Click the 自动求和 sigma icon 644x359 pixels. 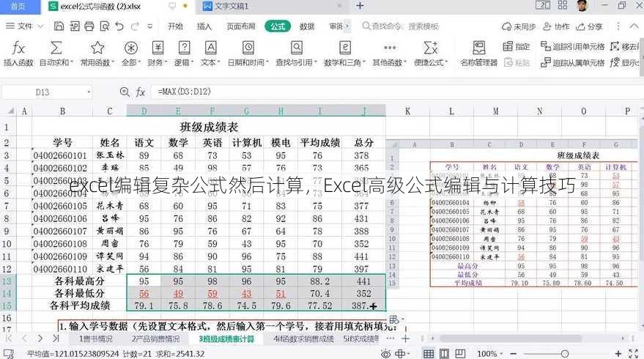[x=56, y=48]
